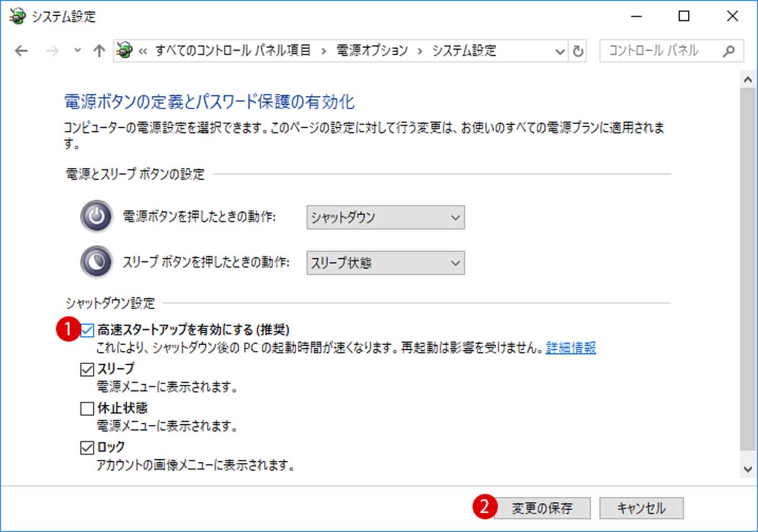Minimize the システム設定 window
This screenshot has width=758, height=532.
point(635,17)
